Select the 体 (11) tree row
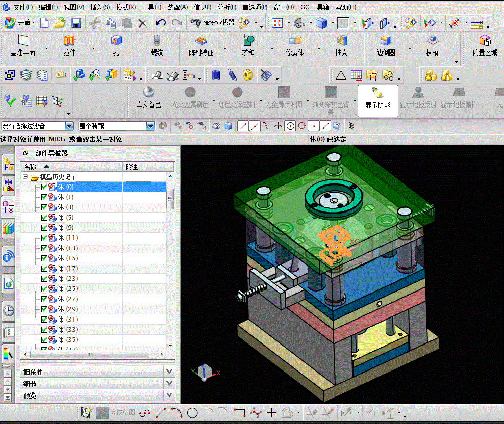504x424 pixels. (x=93, y=238)
